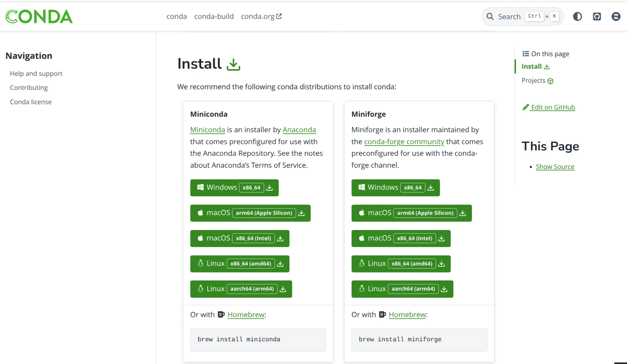Download Miniforge macOS x86_64 Intel
627x364 pixels.
pos(401,238)
